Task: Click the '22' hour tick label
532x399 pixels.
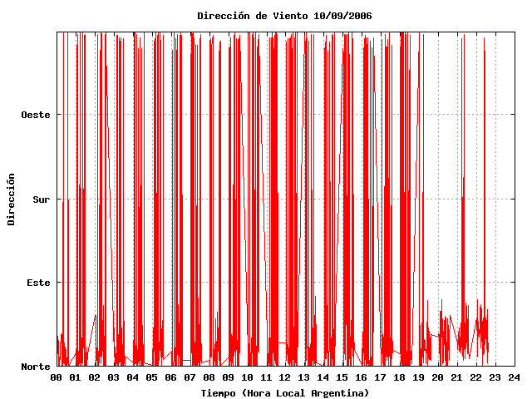Action: tap(476, 377)
